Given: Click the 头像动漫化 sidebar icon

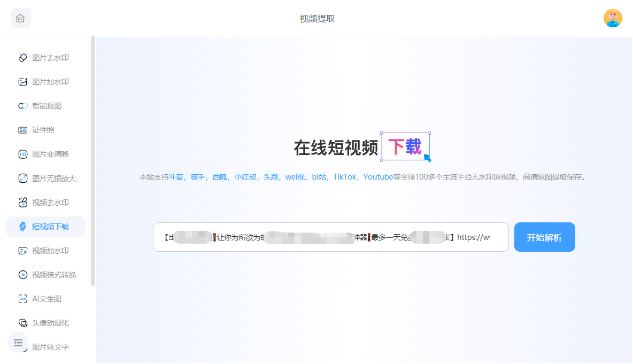Looking at the screenshot, I should [x=23, y=323].
